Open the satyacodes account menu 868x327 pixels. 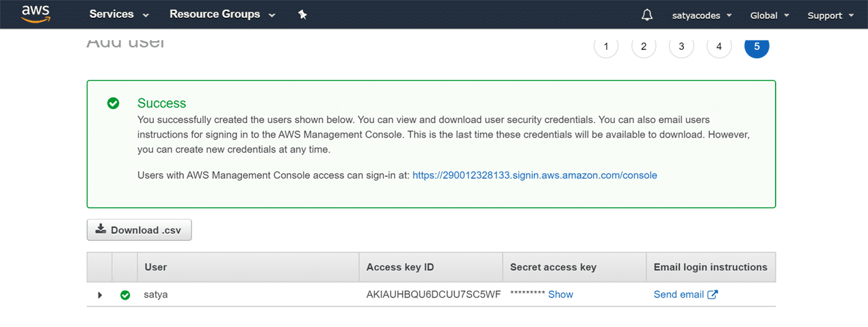tap(702, 15)
